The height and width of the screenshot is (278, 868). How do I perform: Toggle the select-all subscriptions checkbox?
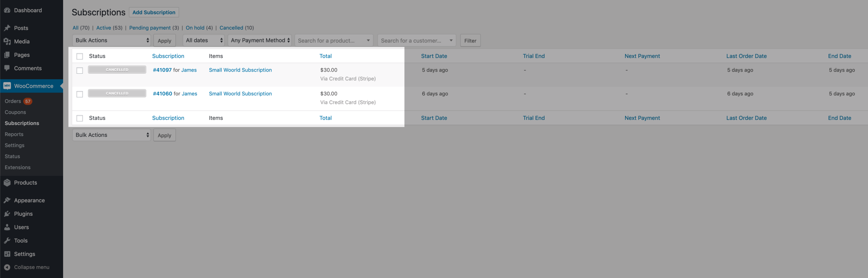pyautogui.click(x=80, y=56)
